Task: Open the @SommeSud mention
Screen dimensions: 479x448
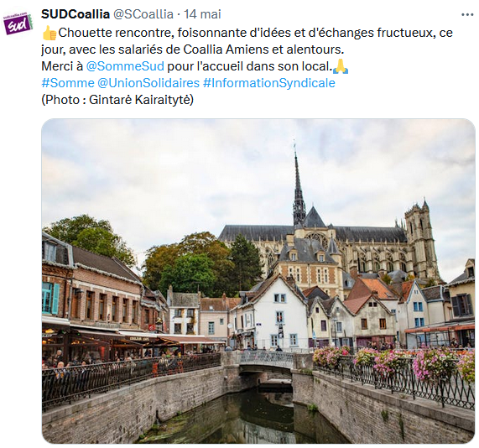Action: [125, 66]
